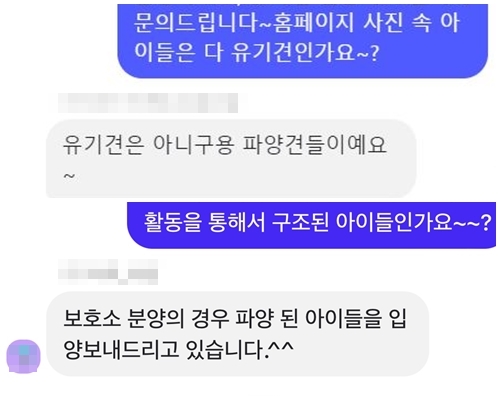Click the word 파양견들이에요 in the gray bubble

[314, 145]
